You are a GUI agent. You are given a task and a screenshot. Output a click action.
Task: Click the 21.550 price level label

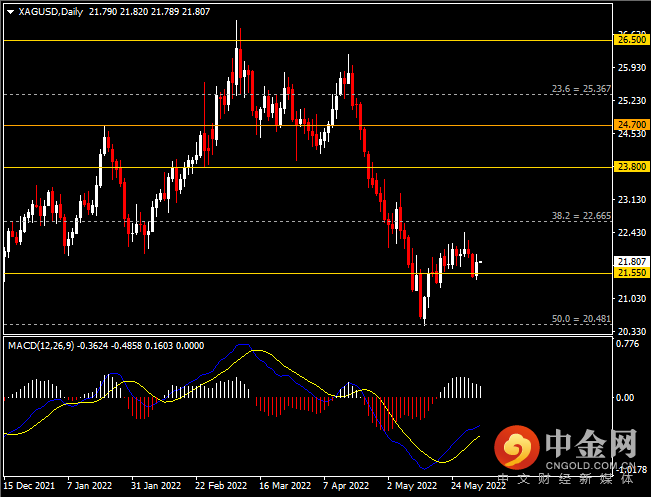[631, 273]
